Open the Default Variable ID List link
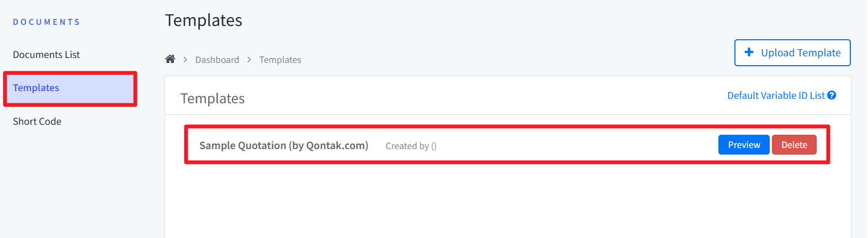Image resolution: width=868 pixels, height=238 pixels. coord(776,96)
